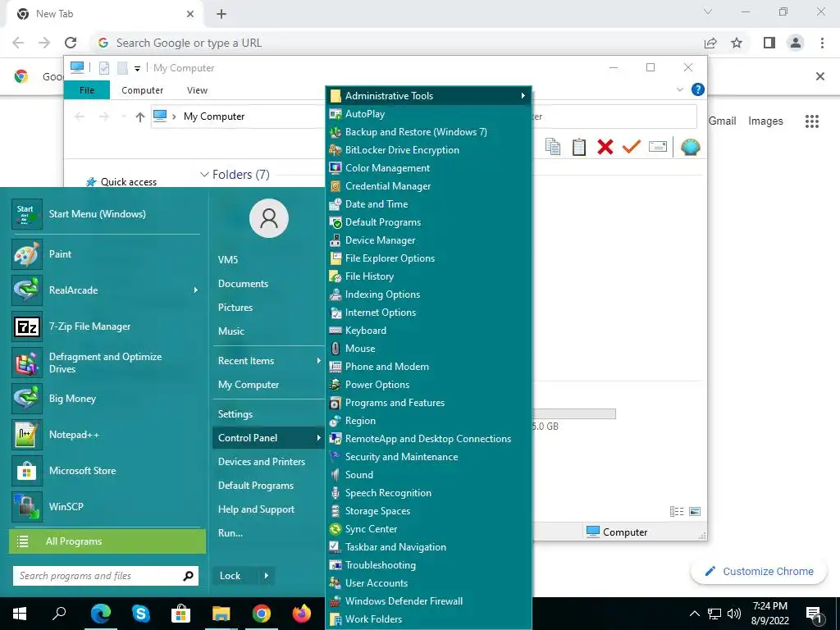840x630 pixels.
Task: Launch 7-Zip File Manager
Action: tap(106, 326)
